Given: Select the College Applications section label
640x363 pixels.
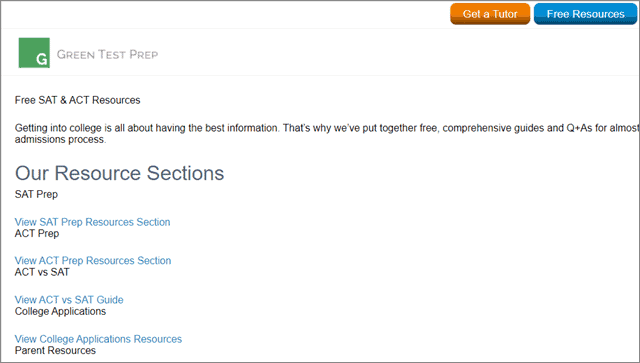Looking at the screenshot, I should [60, 311].
